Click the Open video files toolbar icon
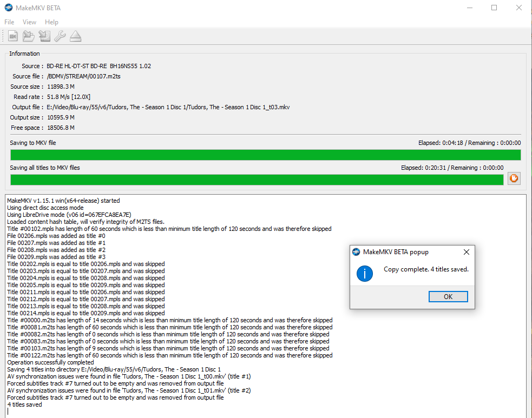The width and height of the screenshot is (532, 418). [13, 36]
